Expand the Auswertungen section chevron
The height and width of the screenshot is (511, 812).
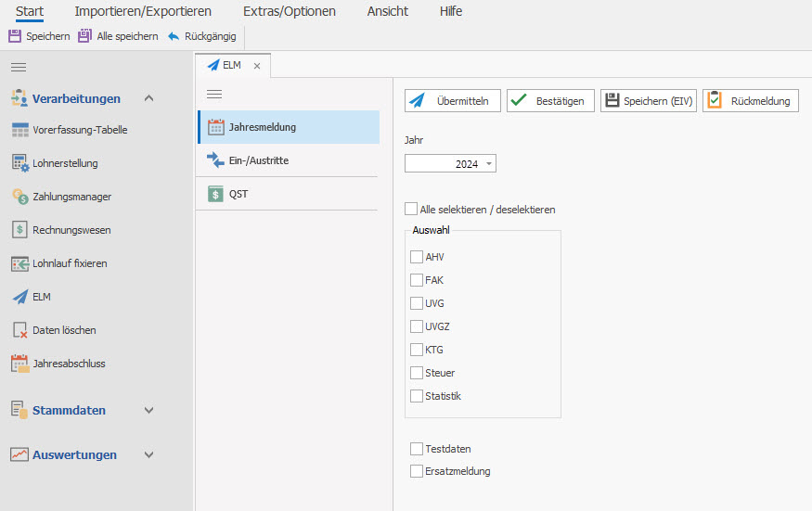(148, 454)
